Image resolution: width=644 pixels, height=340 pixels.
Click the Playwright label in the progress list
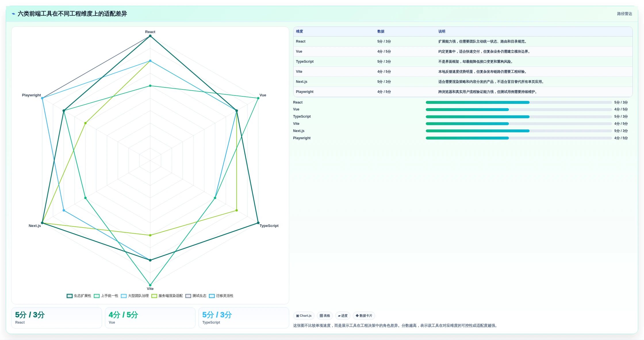(302, 138)
